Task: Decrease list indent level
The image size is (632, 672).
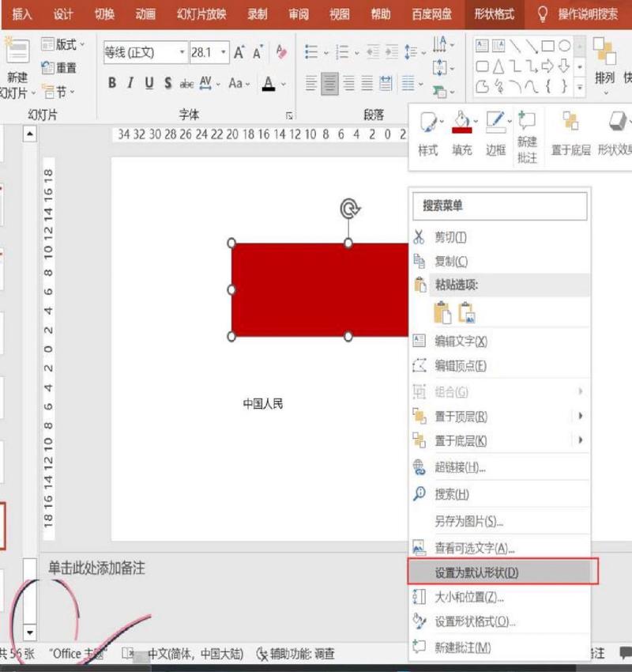Action: [373, 52]
